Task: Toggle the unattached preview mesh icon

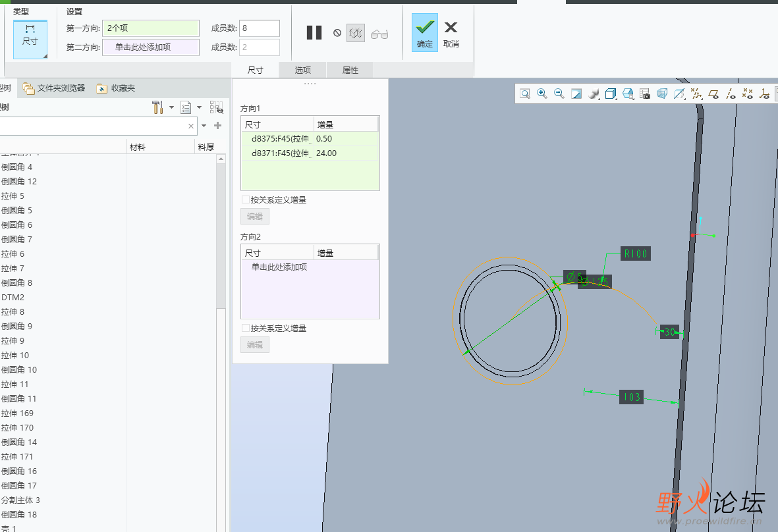Action: (x=356, y=33)
